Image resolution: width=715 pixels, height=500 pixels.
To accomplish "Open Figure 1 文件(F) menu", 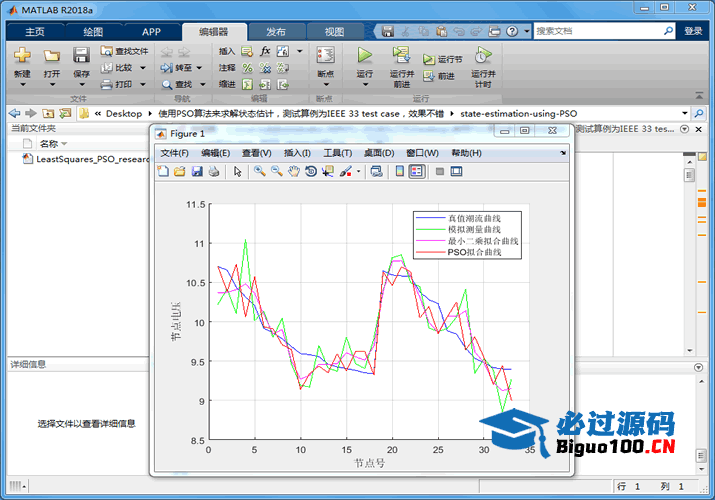I will (174, 153).
